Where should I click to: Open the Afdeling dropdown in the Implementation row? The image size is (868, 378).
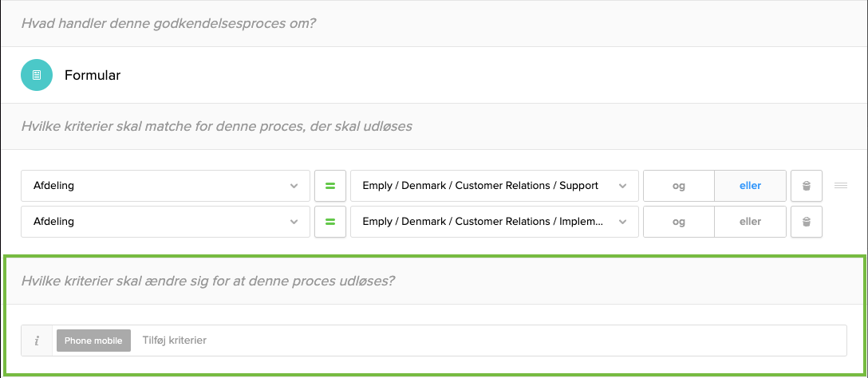[165, 222]
